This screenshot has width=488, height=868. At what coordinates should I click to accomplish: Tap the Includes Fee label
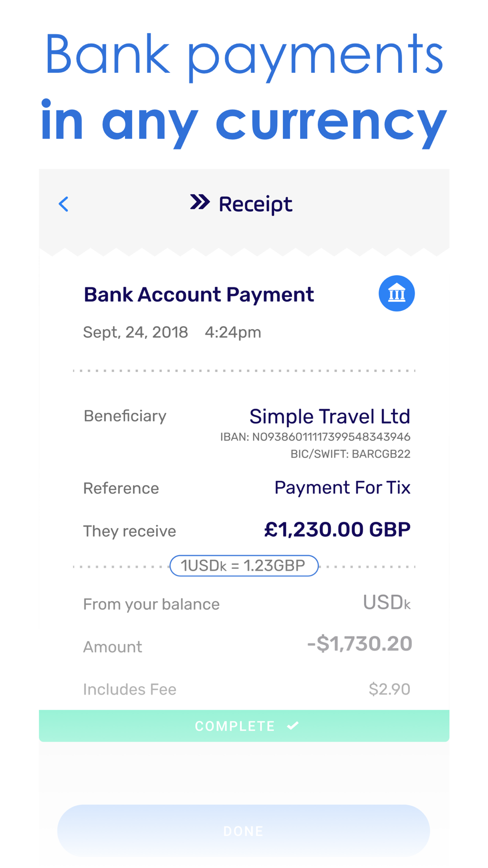[129, 689]
